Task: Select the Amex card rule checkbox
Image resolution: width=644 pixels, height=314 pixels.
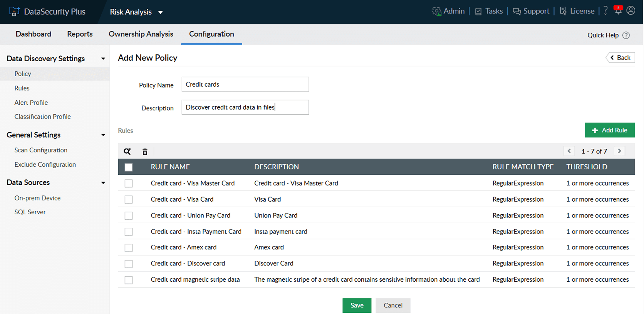Action: tap(129, 247)
